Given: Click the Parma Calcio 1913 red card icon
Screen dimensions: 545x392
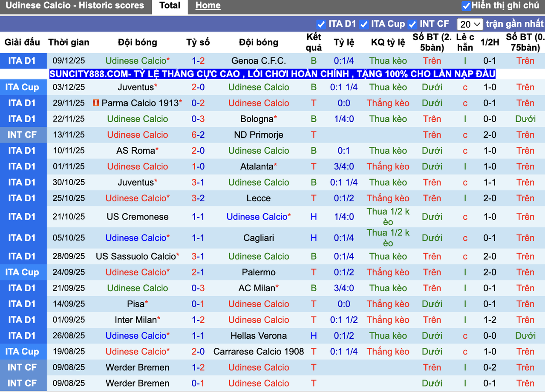Looking at the screenshot, I should (96, 103).
